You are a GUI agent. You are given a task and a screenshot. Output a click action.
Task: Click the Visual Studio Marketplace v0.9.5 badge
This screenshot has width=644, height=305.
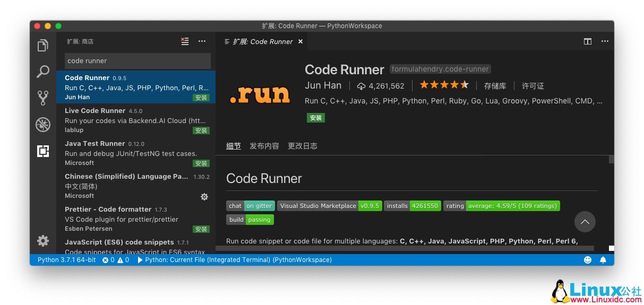click(330, 206)
